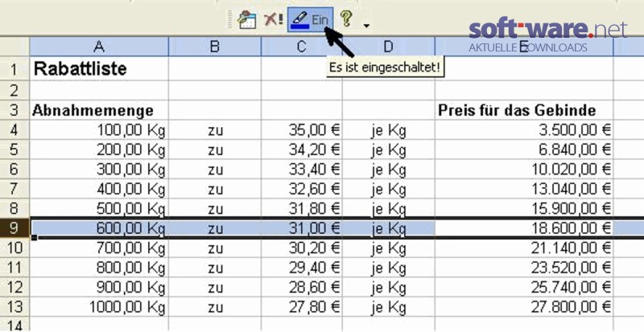This screenshot has width=644, height=332.
Task: Click the fill handle on row 9
Action: click(34, 238)
